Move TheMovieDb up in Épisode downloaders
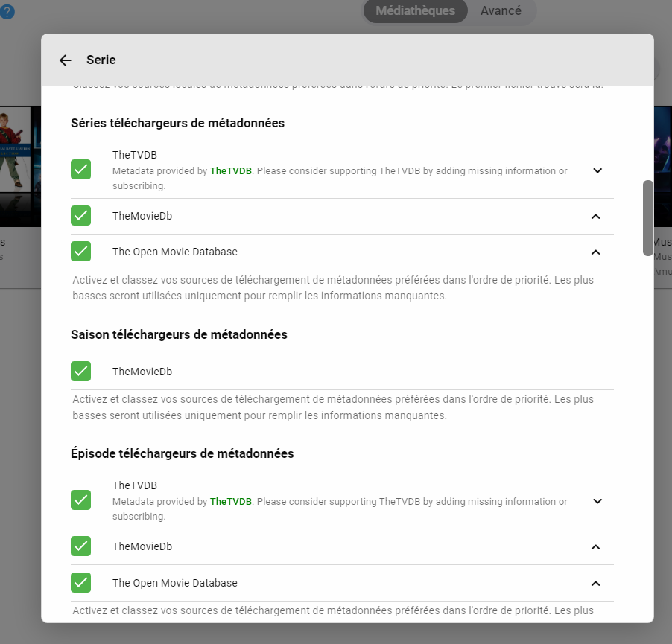672x644 pixels. (x=595, y=547)
